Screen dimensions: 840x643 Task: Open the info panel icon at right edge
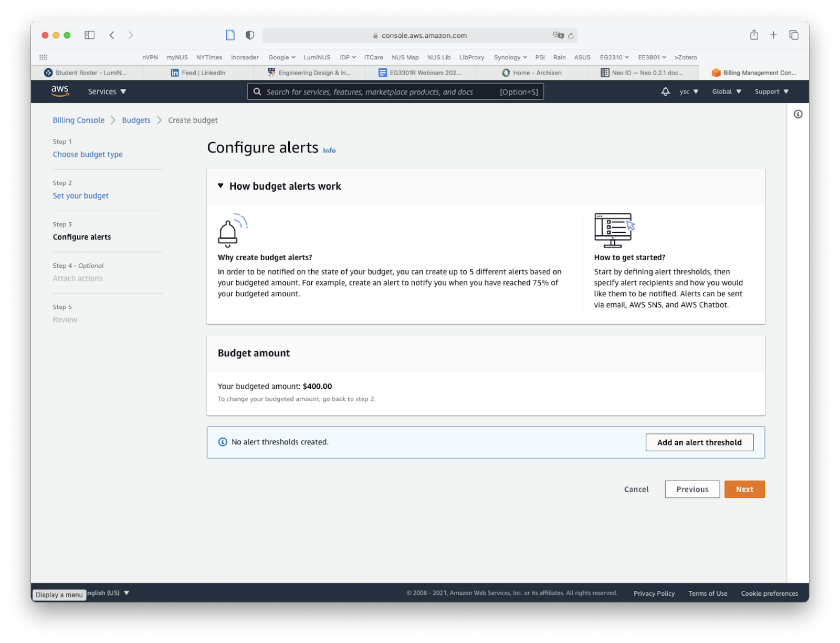click(x=798, y=114)
